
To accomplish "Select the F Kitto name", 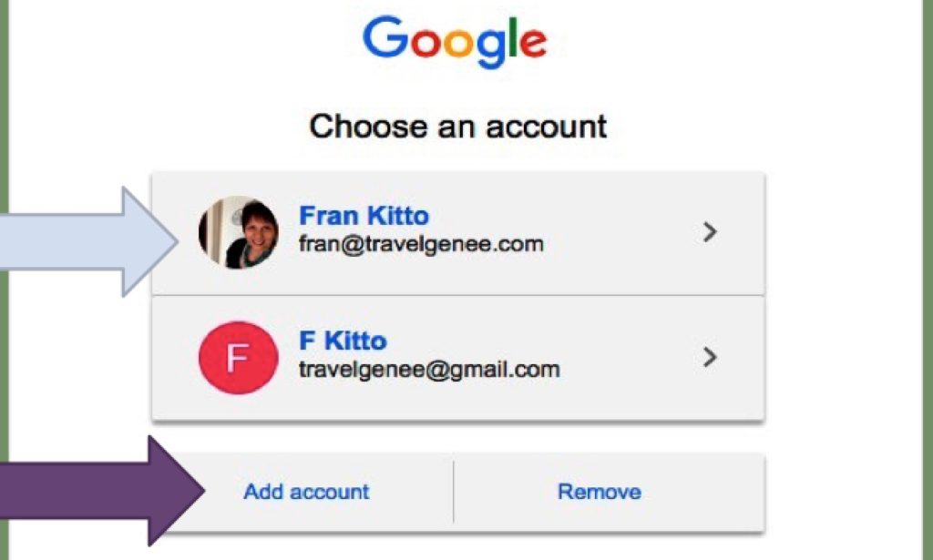I will tap(343, 341).
